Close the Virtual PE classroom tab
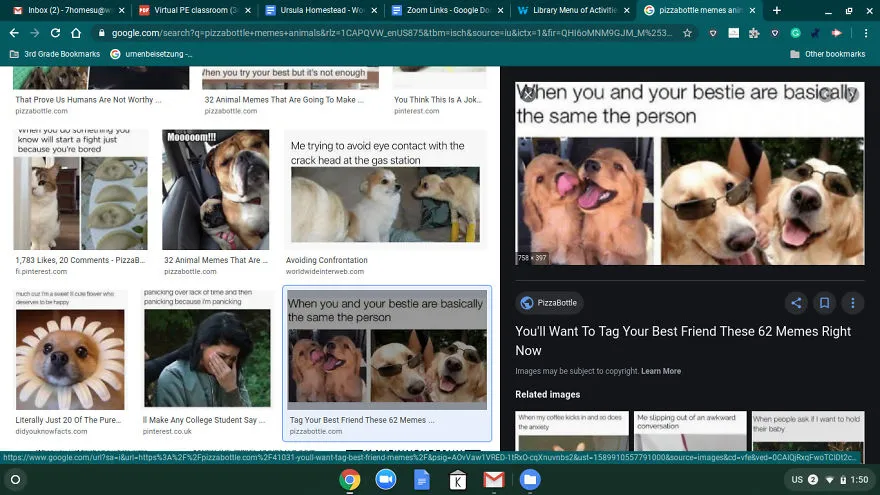 click(248, 10)
